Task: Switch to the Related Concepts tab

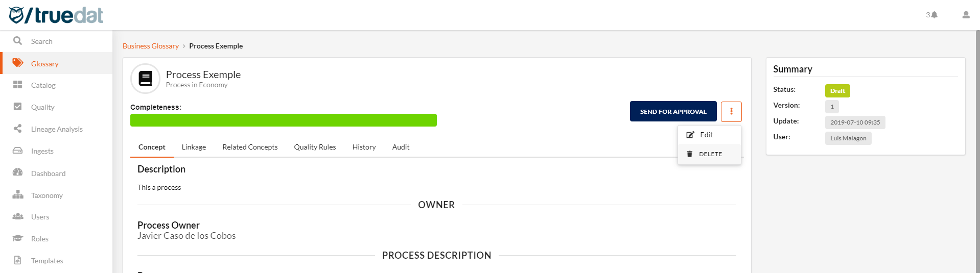Action: [250, 147]
